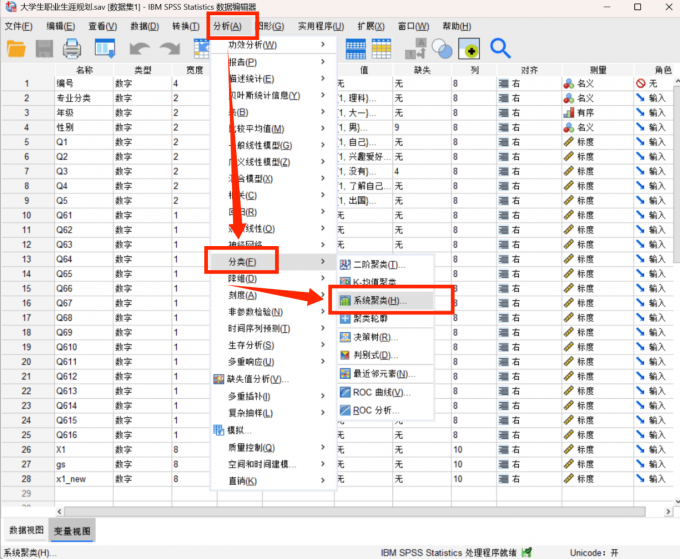Expand the 分类(F) submenu

pos(273,262)
